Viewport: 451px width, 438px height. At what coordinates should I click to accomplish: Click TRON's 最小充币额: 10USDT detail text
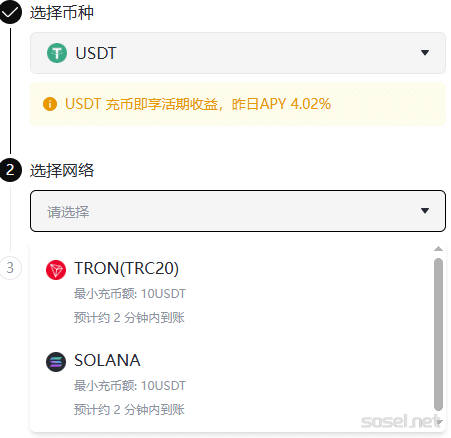130,294
